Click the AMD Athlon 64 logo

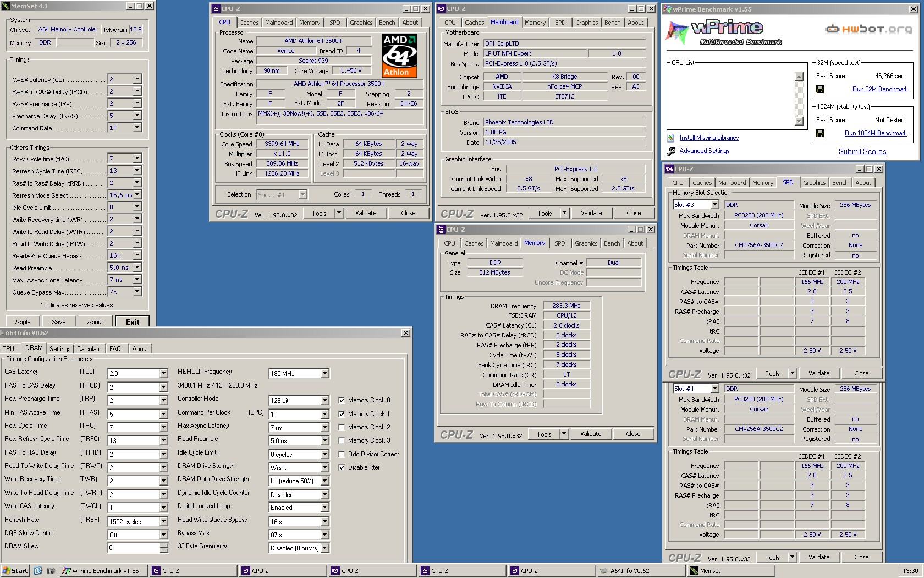(x=399, y=56)
